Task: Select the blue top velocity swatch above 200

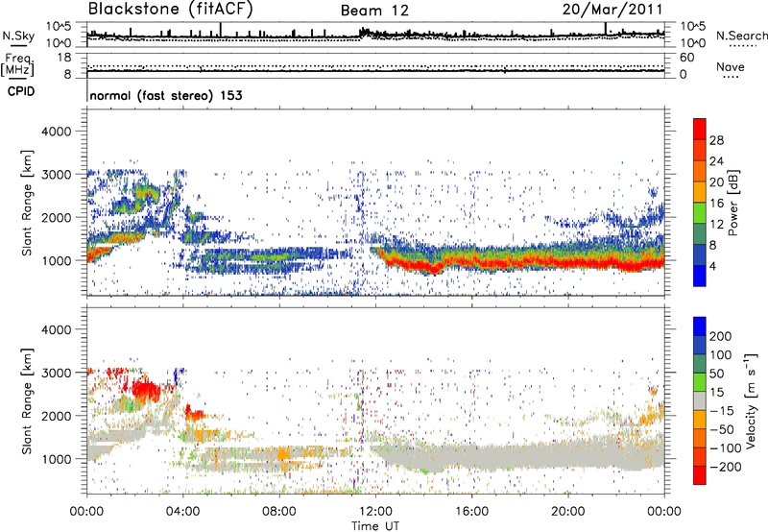Action: 700,326
